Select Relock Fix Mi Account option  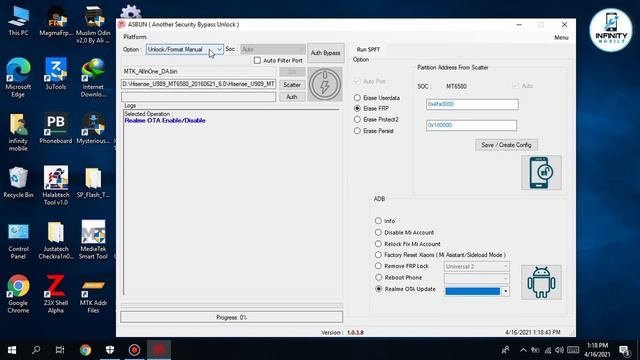[x=378, y=244]
